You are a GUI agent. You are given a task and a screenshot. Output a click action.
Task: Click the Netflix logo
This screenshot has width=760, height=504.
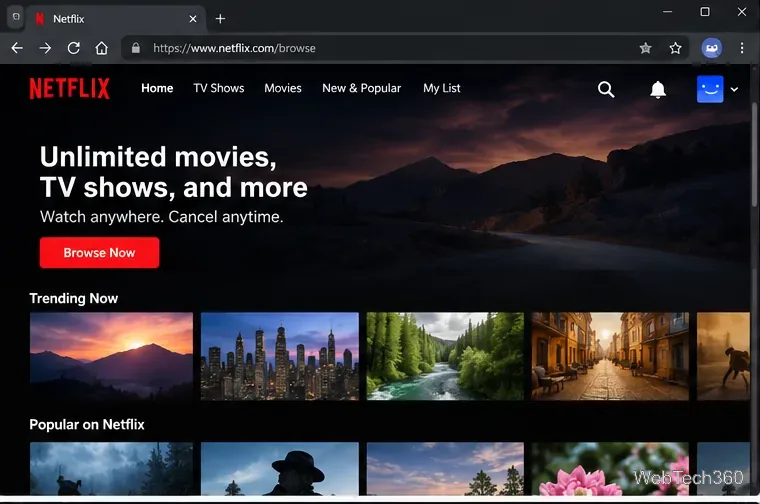click(70, 88)
